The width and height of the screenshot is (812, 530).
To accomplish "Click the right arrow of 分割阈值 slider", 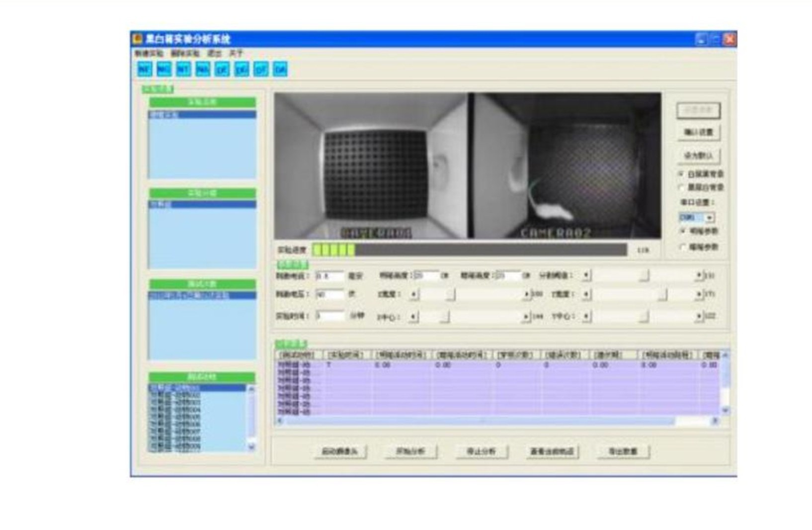I will (699, 275).
